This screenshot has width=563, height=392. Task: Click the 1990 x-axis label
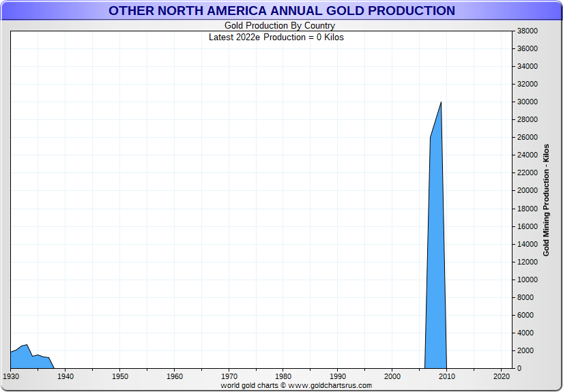338,376
